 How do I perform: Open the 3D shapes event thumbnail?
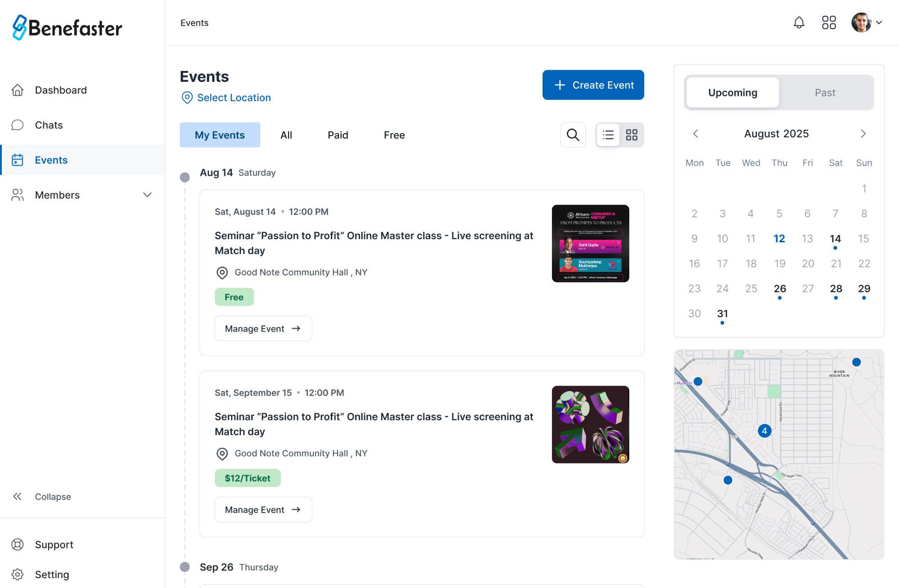click(x=590, y=424)
